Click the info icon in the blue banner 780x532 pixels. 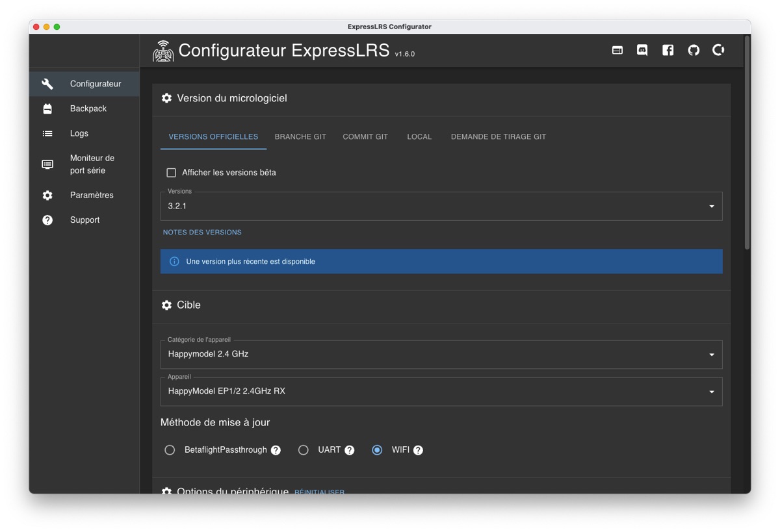pos(174,261)
